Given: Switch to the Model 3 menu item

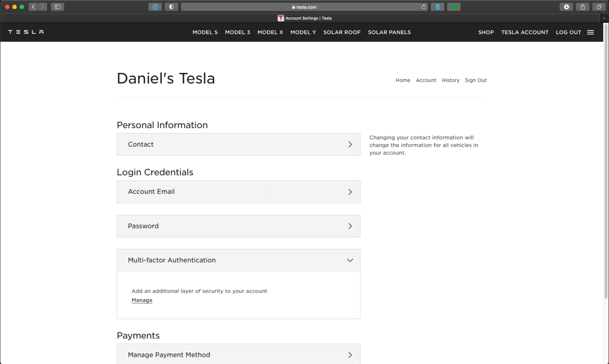Looking at the screenshot, I should click(237, 32).
